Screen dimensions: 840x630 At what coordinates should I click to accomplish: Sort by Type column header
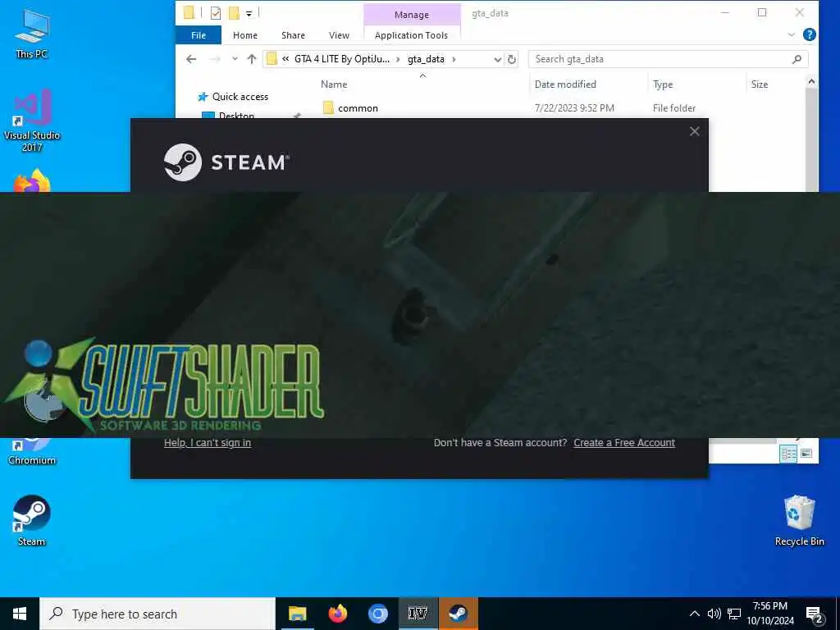point(663,84)
